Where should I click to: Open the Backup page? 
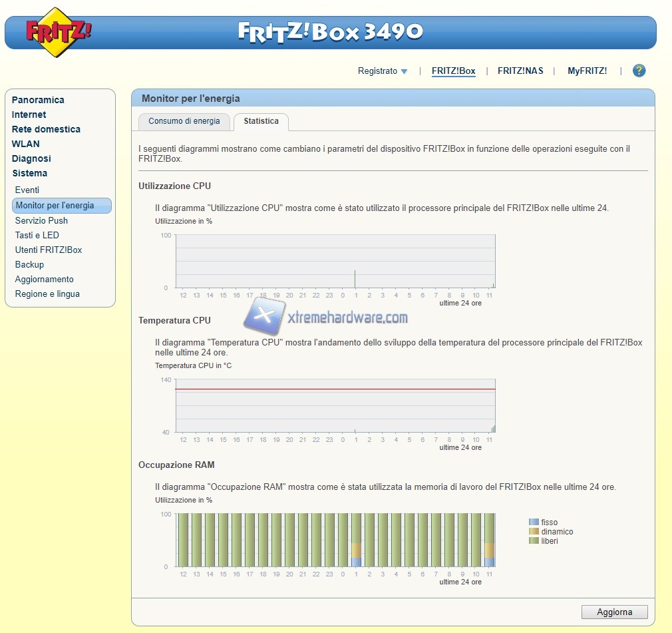pos(29,264)
